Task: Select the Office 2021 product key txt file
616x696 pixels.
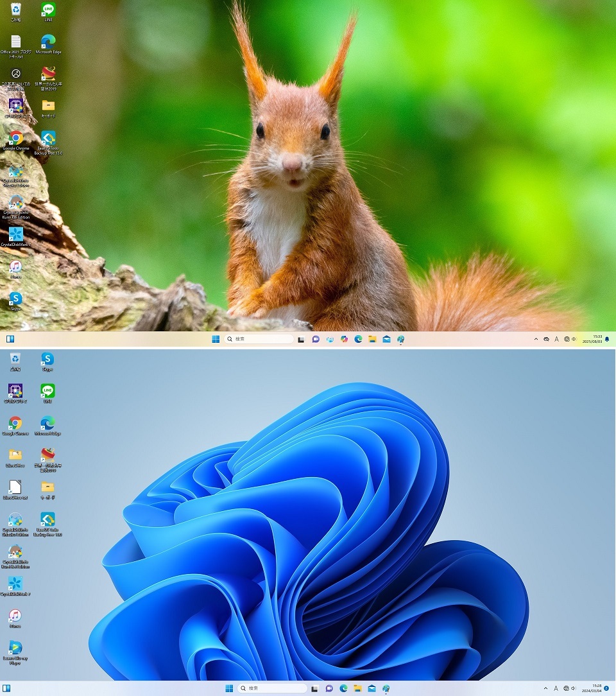Action: click(16, 46)
